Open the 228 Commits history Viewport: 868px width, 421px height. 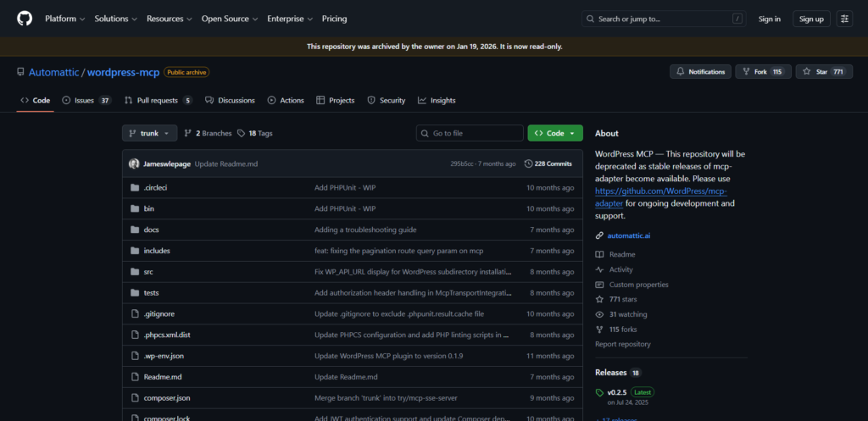[548, 163]
